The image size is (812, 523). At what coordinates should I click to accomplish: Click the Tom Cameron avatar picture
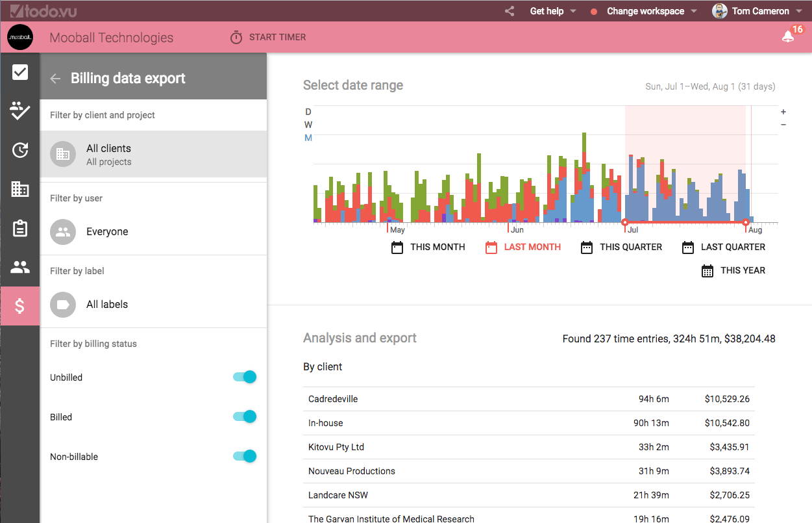click(x=719, y=11)
